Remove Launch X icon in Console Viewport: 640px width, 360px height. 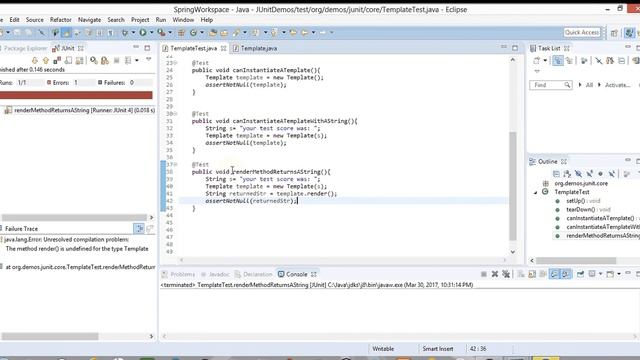pos(495,274)
